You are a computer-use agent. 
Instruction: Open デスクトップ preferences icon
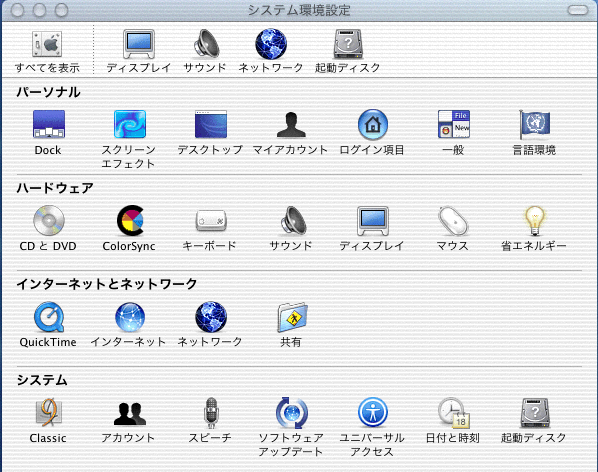click(211, 124)
